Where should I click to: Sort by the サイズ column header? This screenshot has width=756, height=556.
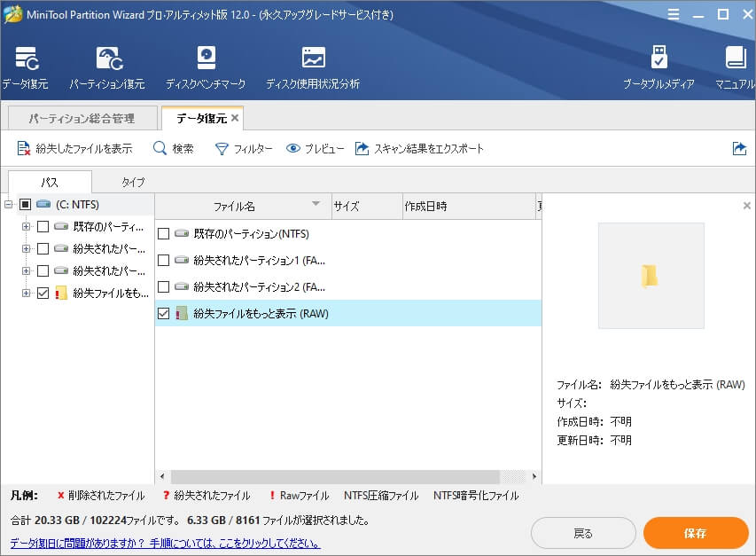[x=367, y=207]
